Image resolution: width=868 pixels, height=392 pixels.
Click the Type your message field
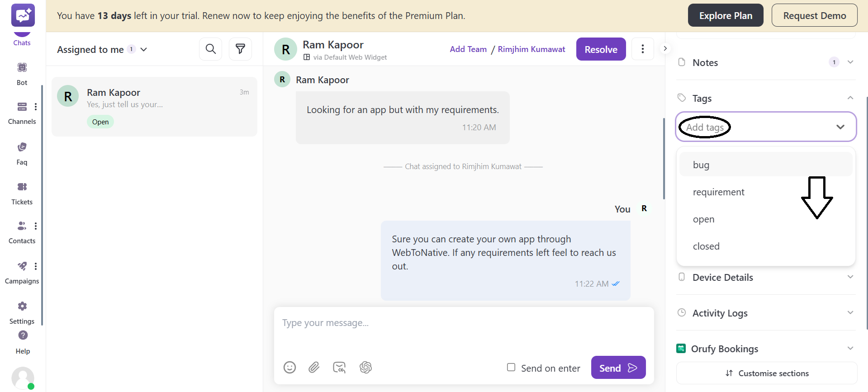(x=464, y=323)
